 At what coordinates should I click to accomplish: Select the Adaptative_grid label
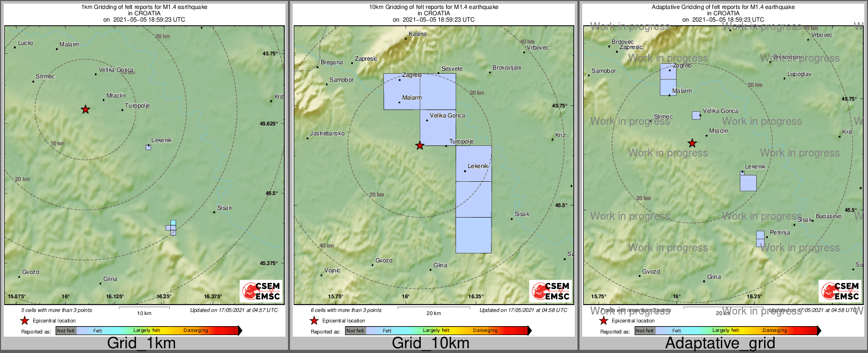720,344
